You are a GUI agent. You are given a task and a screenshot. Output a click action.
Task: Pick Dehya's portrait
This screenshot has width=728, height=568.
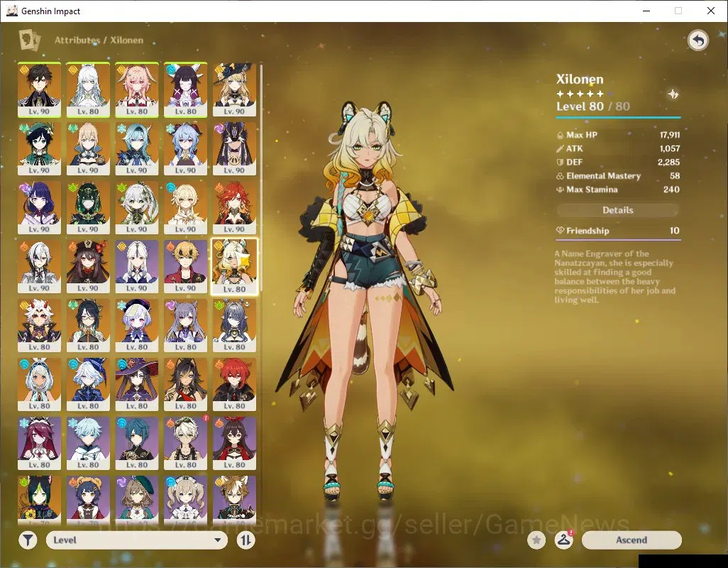pyautogui.click(x=186, y=385)
